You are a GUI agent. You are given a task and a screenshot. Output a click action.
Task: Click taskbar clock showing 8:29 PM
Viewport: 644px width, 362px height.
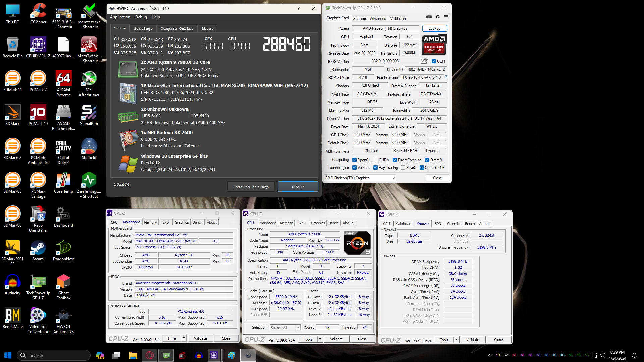[618, 355]
